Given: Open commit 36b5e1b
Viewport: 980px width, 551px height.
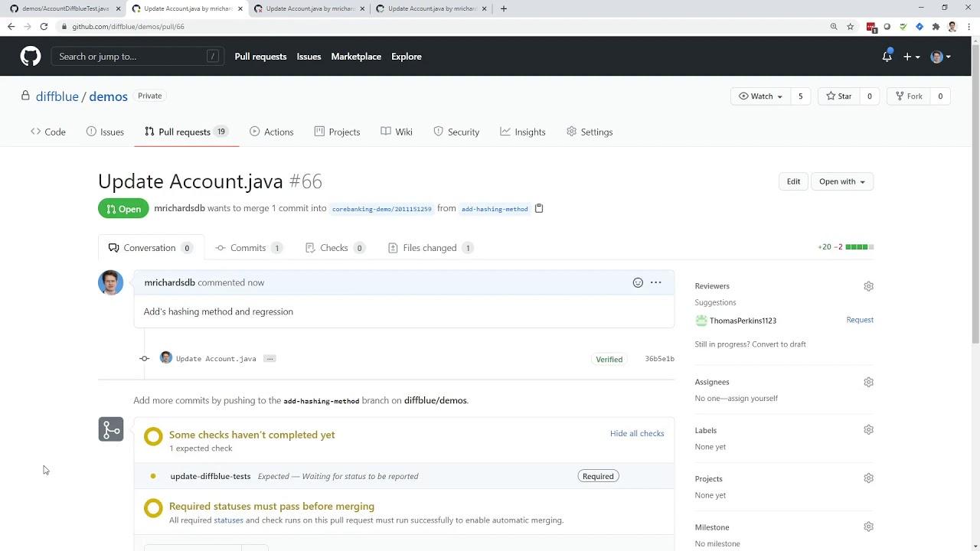Looking at the screenshot, I should pos(659,359).
